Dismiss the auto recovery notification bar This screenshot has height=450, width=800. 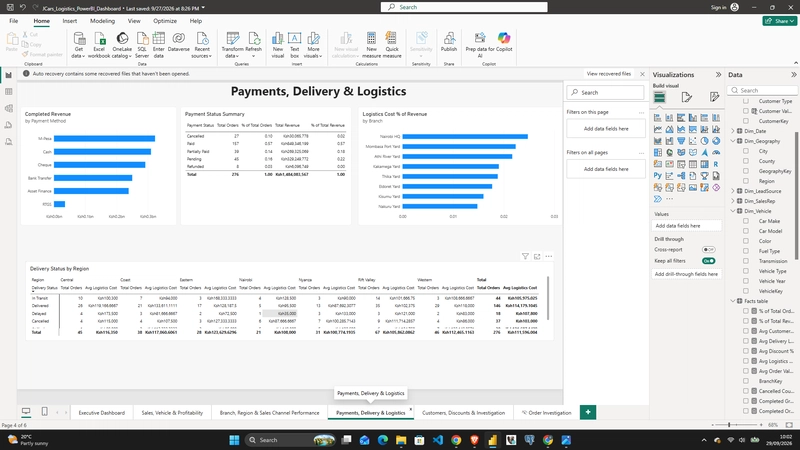point(642,74)
